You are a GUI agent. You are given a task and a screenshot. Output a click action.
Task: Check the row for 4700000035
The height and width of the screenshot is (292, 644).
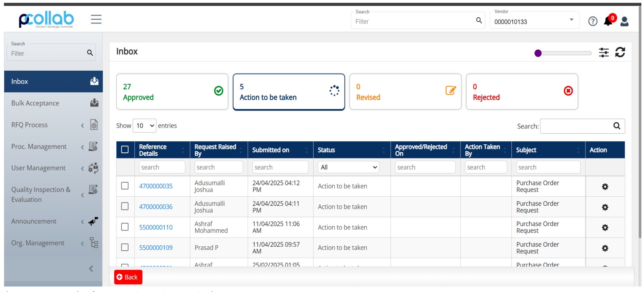[125, 186]
